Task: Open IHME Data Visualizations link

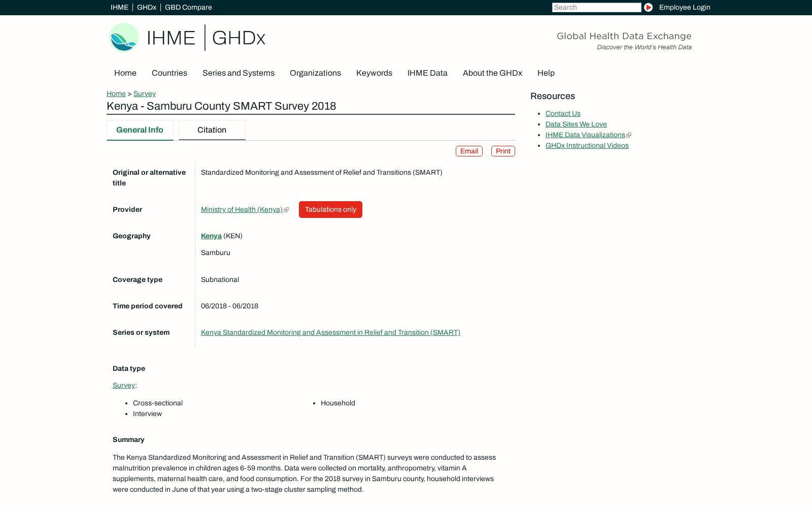Action: (585, 135)
